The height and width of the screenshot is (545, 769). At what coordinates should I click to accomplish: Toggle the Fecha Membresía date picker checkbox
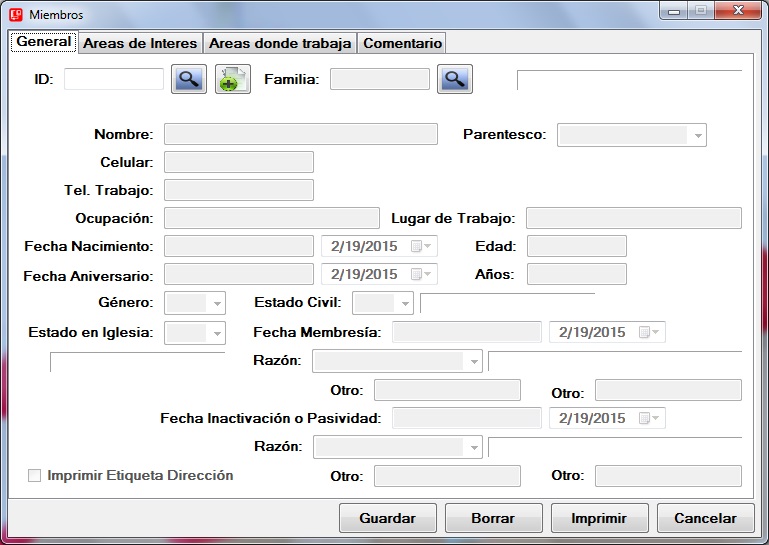(644, 332)
